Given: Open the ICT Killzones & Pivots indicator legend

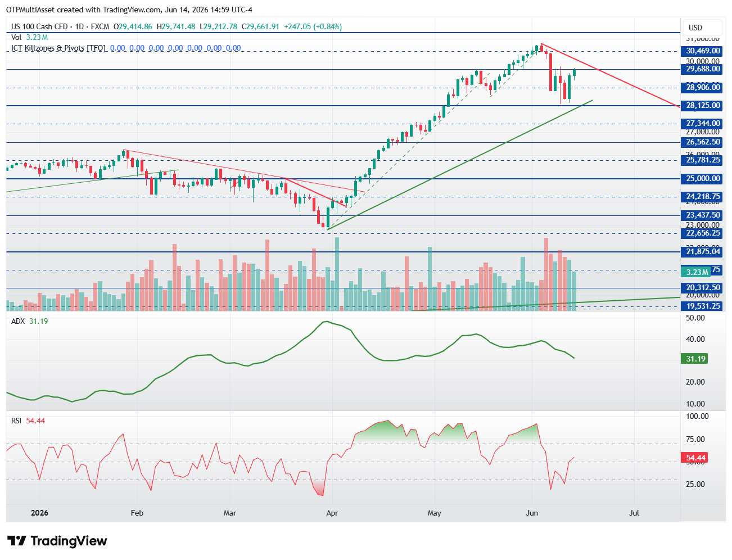Looking at the screenshot, I should (x=58, y=48).
